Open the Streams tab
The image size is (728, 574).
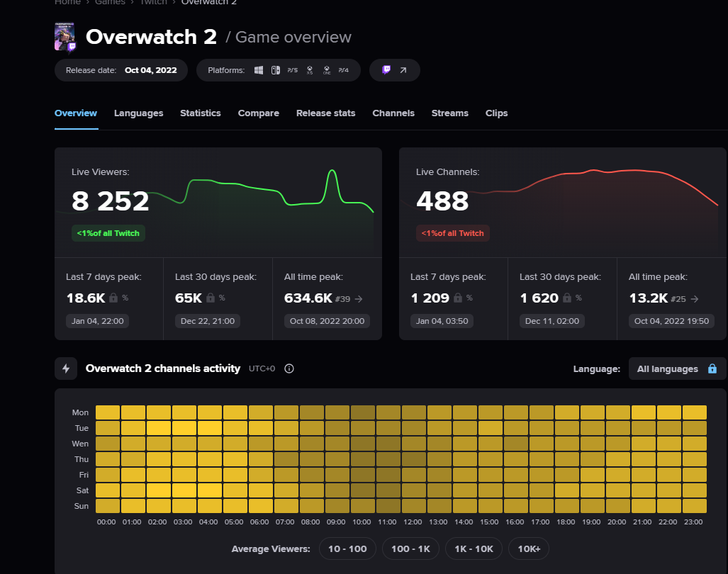point(450,113)
